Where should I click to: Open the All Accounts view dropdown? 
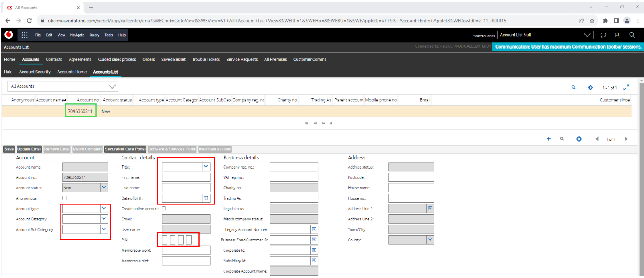pyautogui.click(x=112, y=86)
